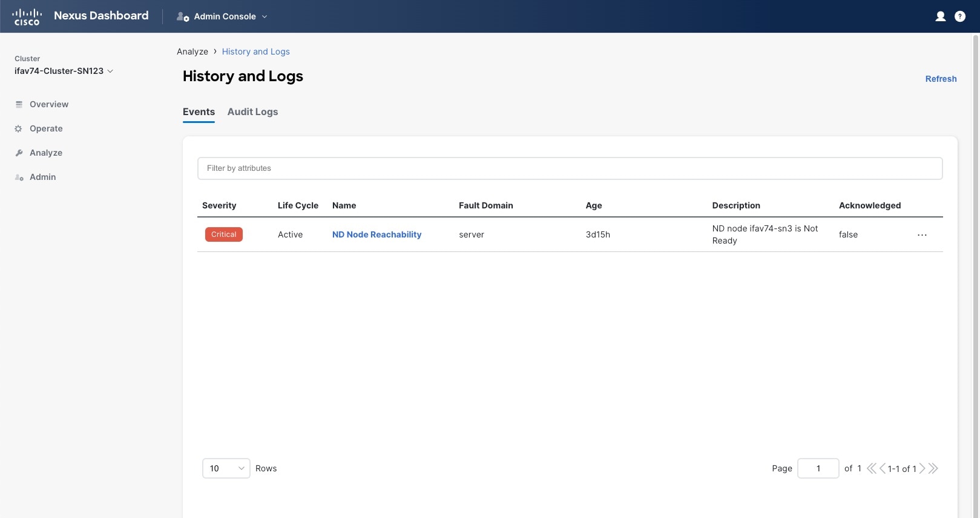Screen dimensions: 980x518
Task: Click the page number input field
Action: pyautogui.click(x=818, y=468)
